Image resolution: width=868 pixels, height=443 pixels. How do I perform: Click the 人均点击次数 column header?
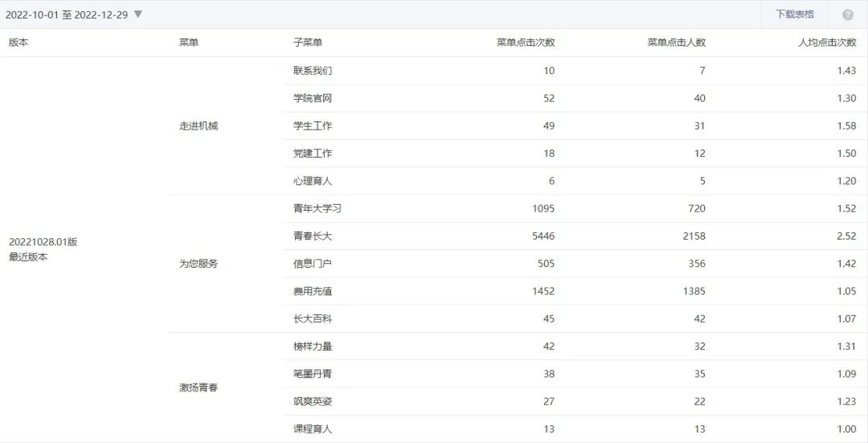(x=827, y=43)
